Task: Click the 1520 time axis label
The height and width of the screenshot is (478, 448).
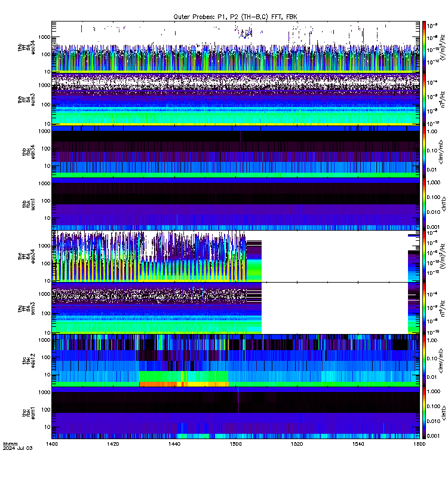Action: tap(297, 444)
